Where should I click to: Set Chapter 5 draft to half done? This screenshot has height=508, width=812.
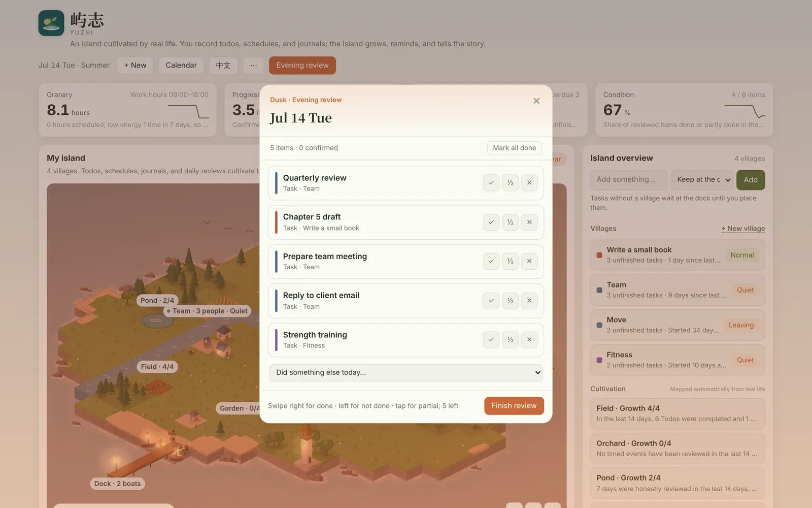tap(510, 222)
